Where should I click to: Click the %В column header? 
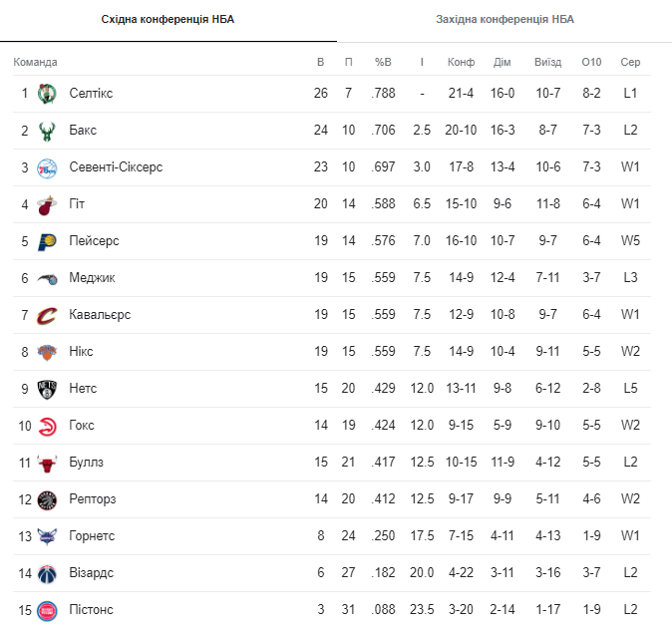pyautogui.click(x=383, y=62)
